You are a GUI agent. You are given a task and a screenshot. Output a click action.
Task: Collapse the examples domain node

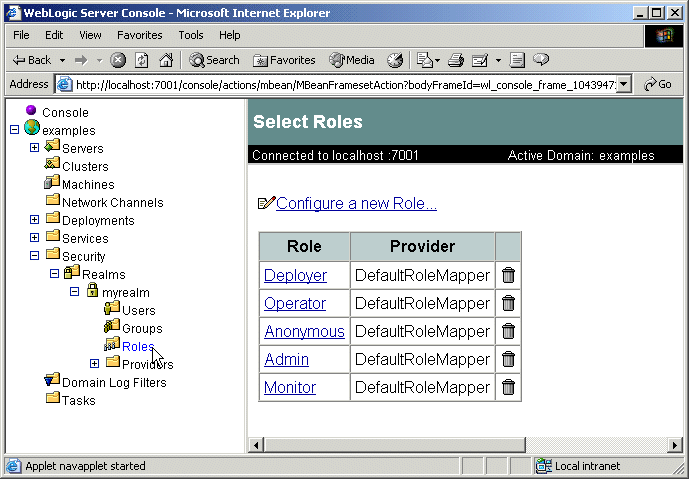15,129
